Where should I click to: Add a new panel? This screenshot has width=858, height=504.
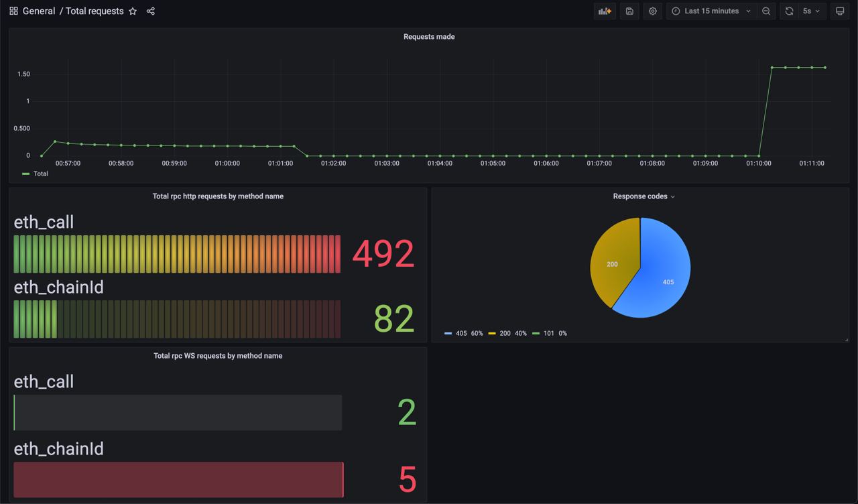click(605, 11)
